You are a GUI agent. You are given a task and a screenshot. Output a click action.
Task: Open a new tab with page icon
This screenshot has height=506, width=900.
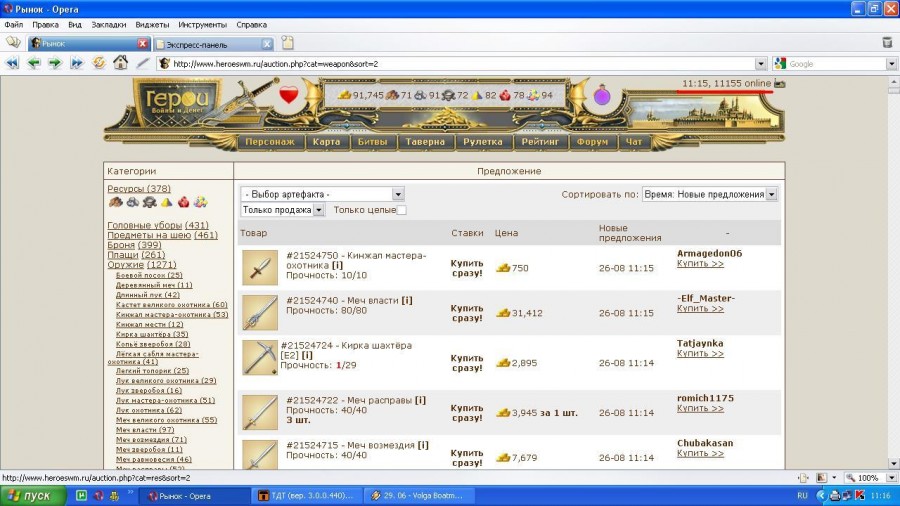(x=288, y=43)
